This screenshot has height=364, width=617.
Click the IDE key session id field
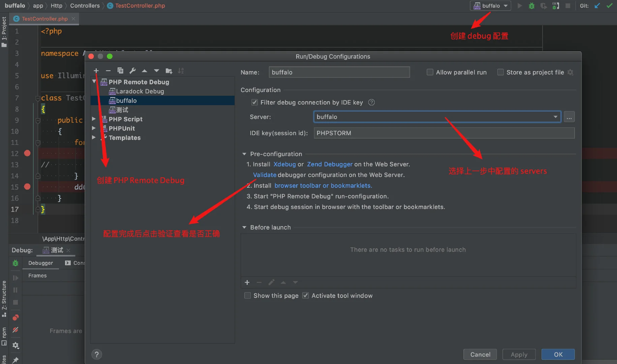444,133
